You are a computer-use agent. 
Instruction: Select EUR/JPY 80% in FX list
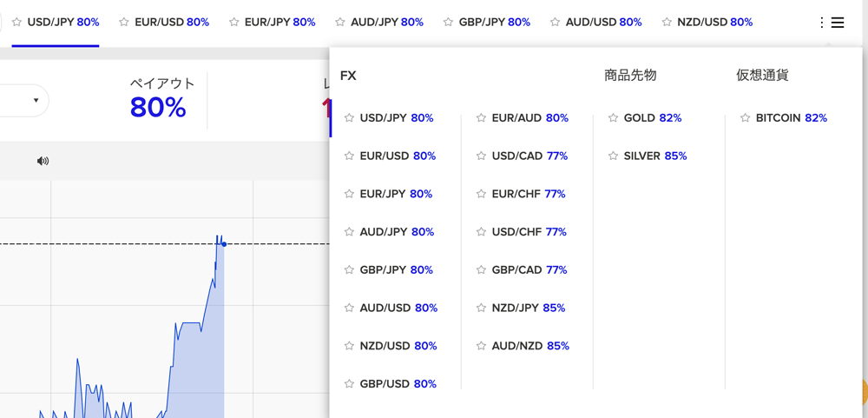pos(396,194)
